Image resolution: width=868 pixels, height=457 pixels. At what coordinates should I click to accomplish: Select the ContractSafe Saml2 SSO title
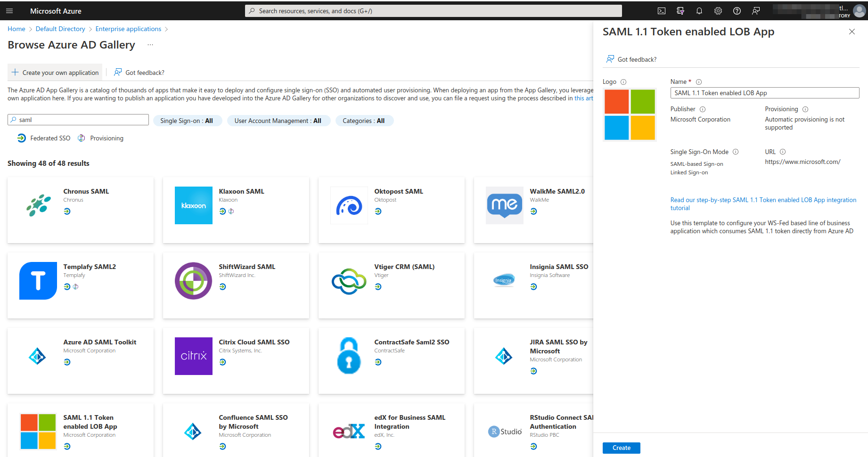click(x=412, y=342)
